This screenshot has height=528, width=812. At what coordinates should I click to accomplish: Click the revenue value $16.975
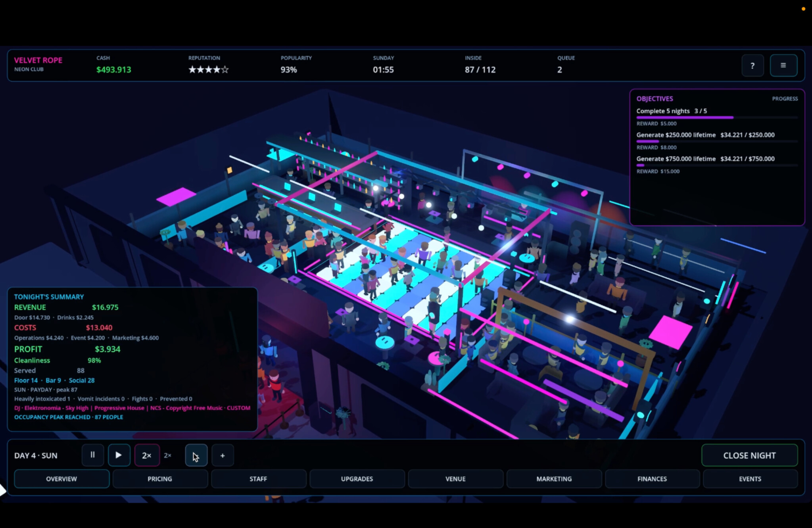105,307
